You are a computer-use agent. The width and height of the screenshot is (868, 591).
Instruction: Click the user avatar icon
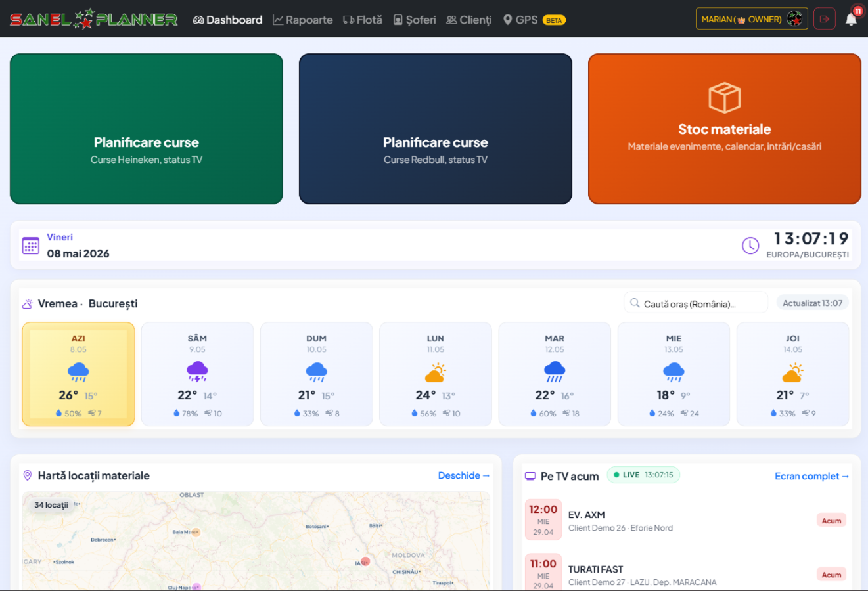click(x=794, y=19)
